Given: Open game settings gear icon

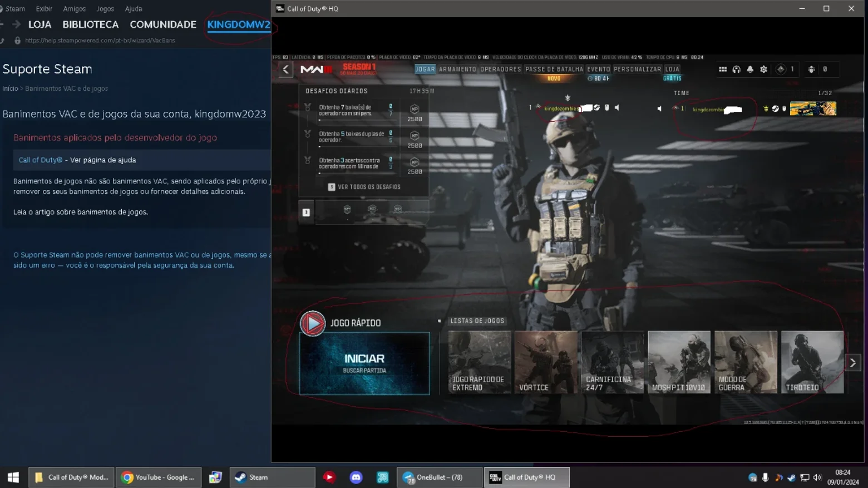Looking at the screenshot, I should [764, 70].
